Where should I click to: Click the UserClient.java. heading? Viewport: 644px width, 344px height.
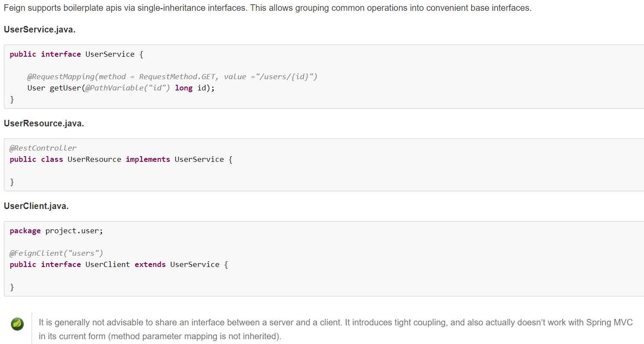coord(36,206)
